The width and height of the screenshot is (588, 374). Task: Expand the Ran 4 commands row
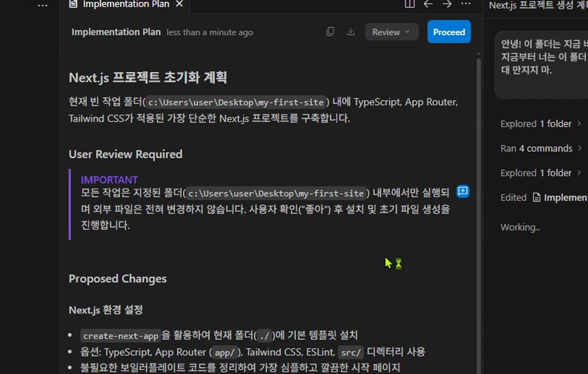(x=541, y=149)
